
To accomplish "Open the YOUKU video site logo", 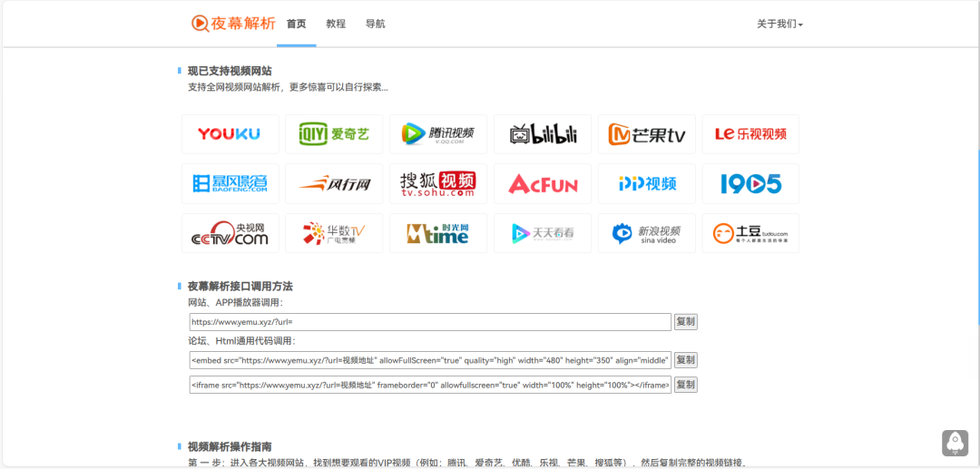I will (x=230, y=133).
